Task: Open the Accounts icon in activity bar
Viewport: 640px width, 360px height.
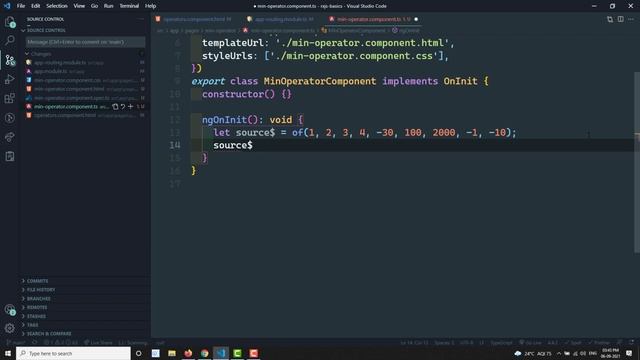Action: (x=10, y=310)
